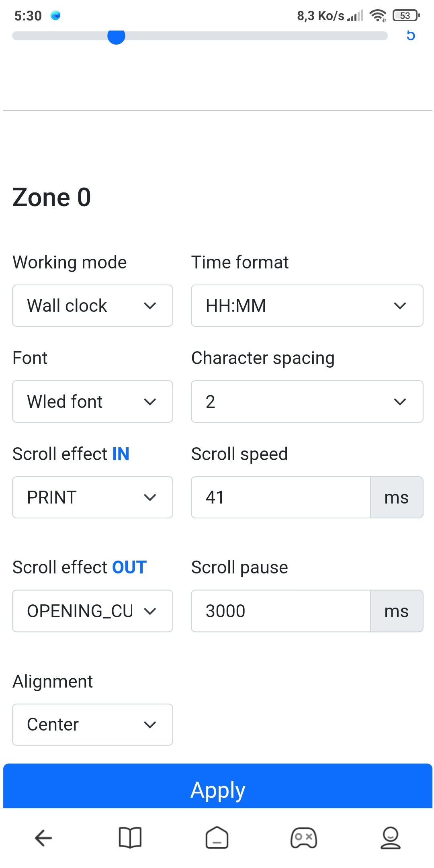
Task: Tap the home icon in bottom navigation
Action: 217,837
